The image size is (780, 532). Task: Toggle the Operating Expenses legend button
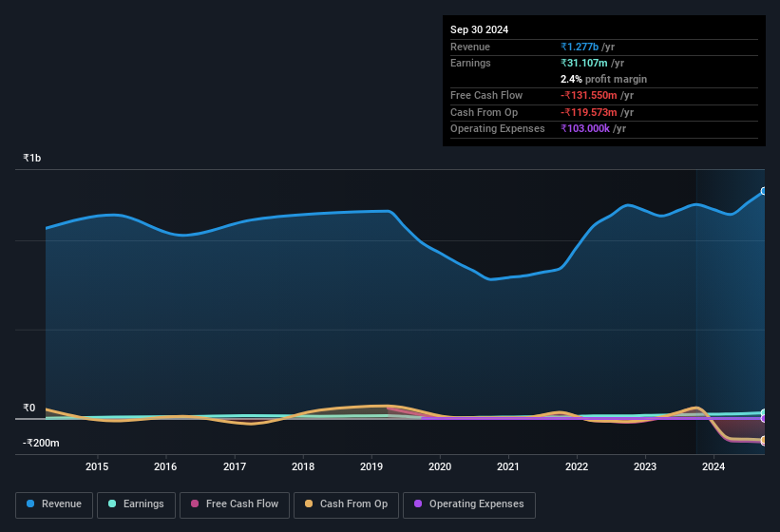pyautogui.click(x=469, y=504)
